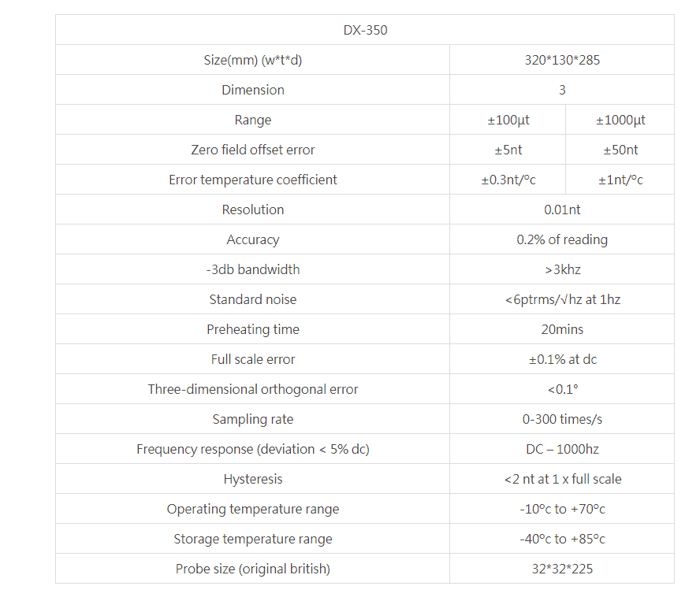Select the 0.2% of reading accuracy value
Image resolution: width=700 pixels, height=612 pixels.
click(x=562, y=239)
